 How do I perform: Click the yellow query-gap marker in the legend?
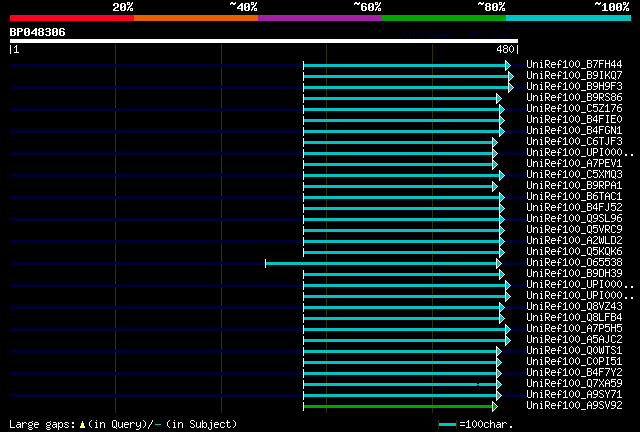pos(82,425)
